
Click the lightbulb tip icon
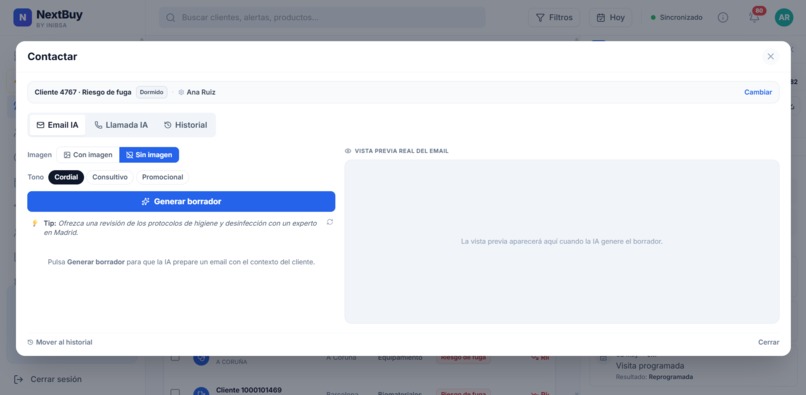pos(35,223)
